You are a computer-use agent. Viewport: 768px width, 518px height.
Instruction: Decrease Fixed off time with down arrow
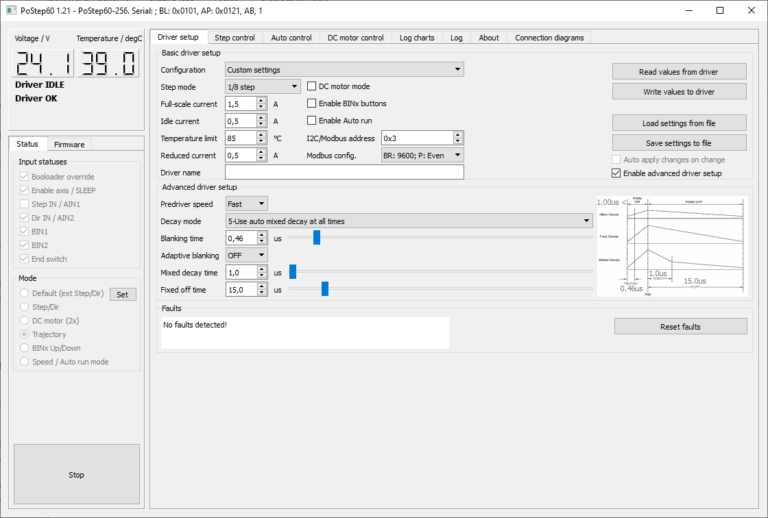261,293
